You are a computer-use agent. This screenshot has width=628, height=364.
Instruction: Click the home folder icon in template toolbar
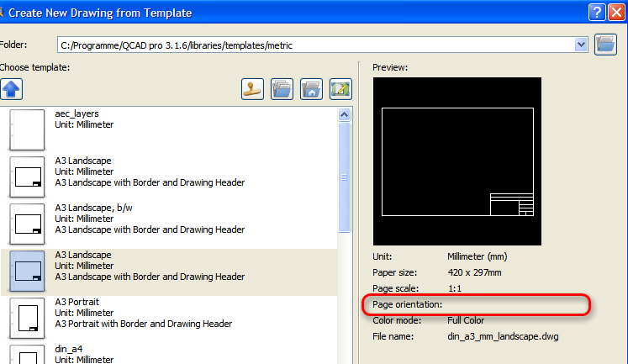311,89
